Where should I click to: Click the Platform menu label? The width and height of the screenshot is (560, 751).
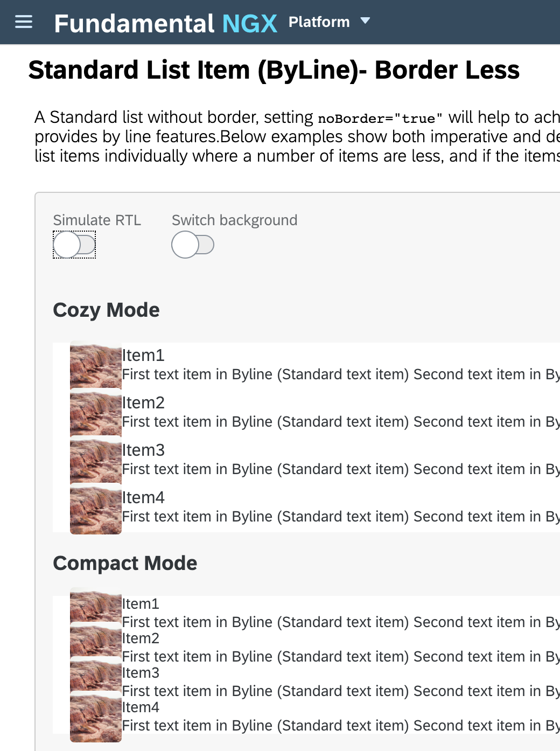coord(319,22)
